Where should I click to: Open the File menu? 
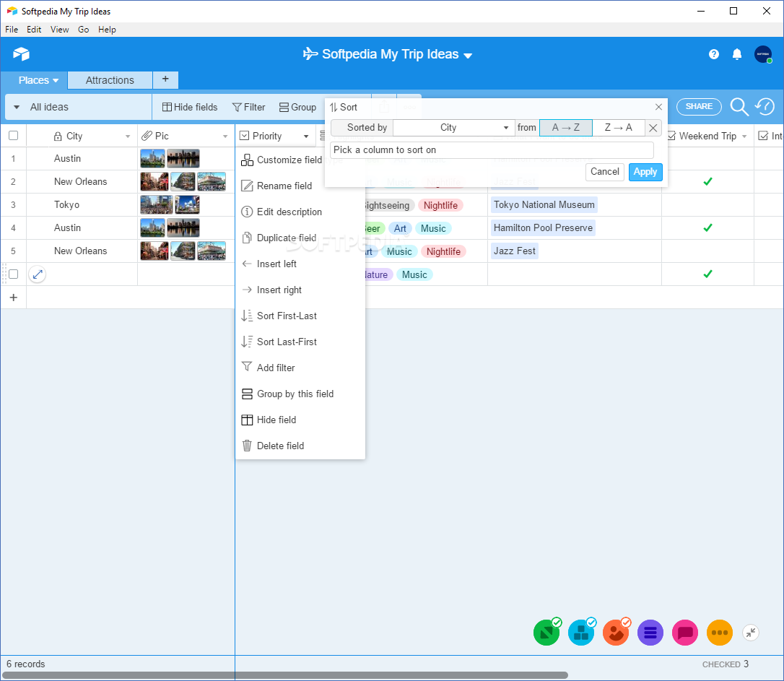[12, 30]
